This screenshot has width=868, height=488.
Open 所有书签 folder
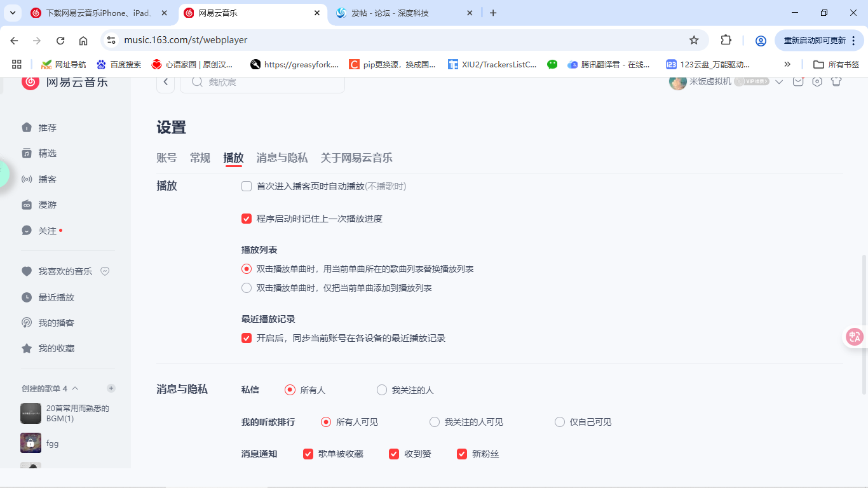(836, 64)
